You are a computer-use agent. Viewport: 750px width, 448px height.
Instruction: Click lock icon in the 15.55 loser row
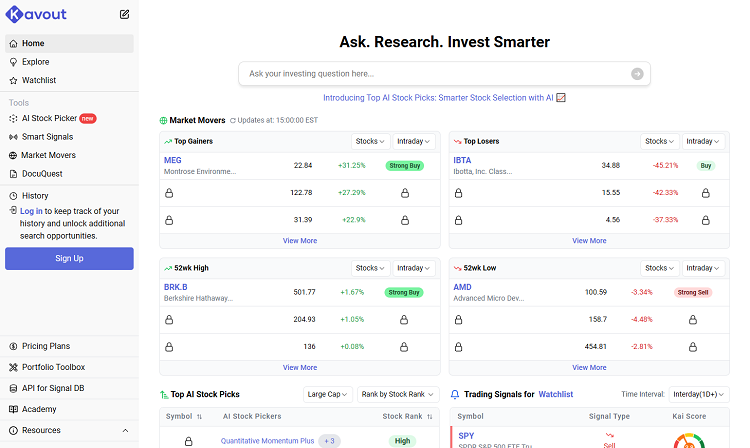click(x=458, y=193)
